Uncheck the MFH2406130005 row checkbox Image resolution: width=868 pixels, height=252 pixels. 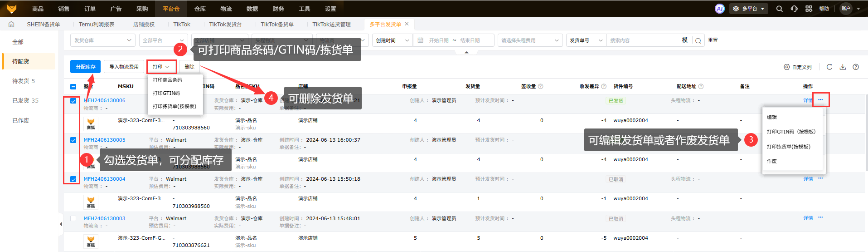(73, 140)
